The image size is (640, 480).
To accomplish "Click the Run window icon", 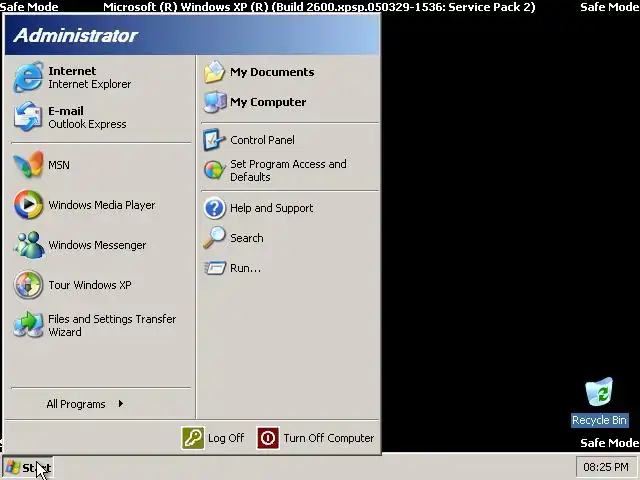I will pyautogui.click(x=215, y=268).
